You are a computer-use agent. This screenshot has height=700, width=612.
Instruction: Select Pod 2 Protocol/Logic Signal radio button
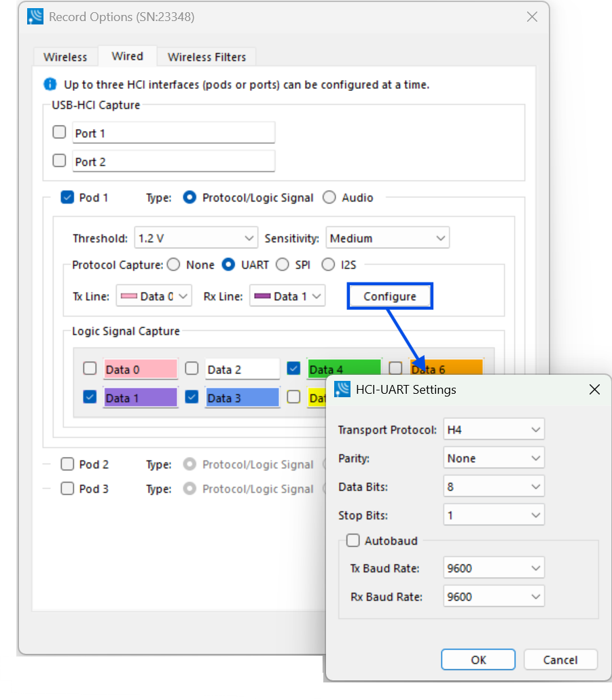tap(190, 464)
